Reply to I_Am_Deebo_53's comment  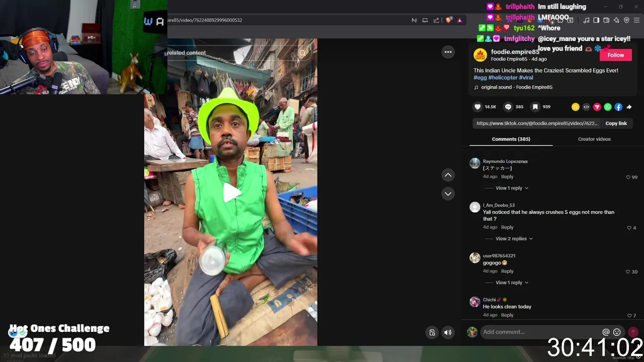point(507,227)
